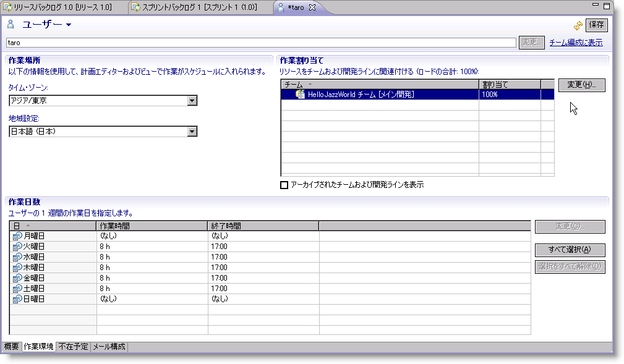Select the 火曜日 row
The image size is (624, 364).
click(x=270, y=247)
